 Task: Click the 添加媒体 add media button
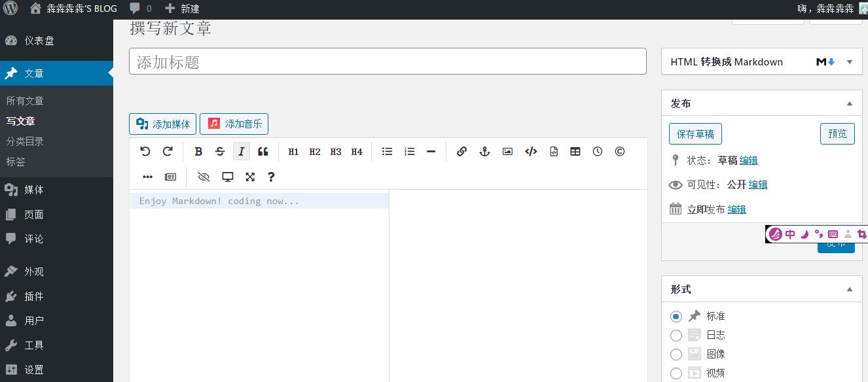coord(162,124)
